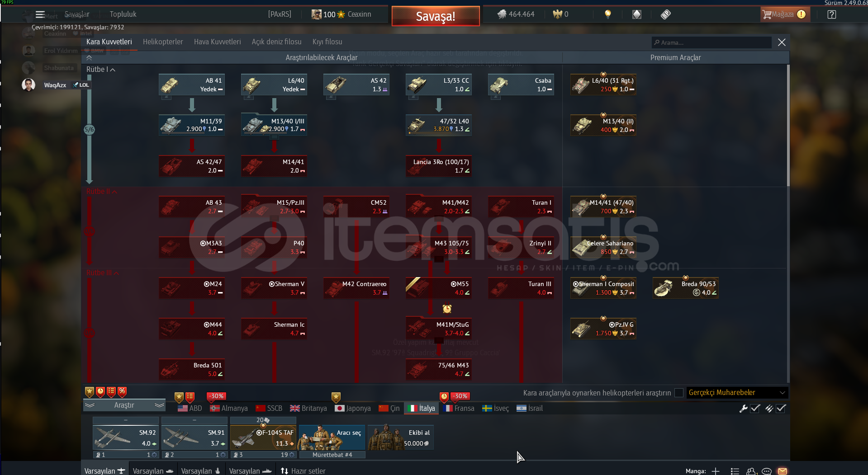Click the alarm clock icon below M55
The width and height of the screenshot is (868, 475).
(447, 309)
